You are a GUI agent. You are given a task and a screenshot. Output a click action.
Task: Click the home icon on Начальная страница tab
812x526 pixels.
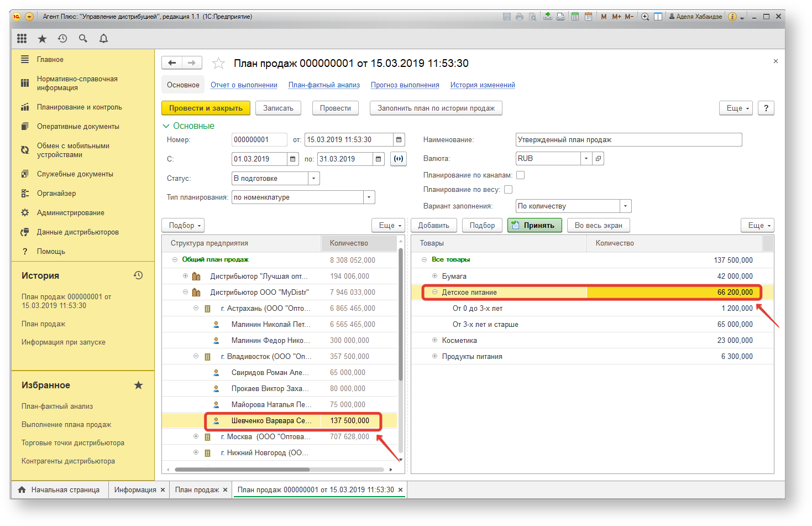click(x=22, y=489)
